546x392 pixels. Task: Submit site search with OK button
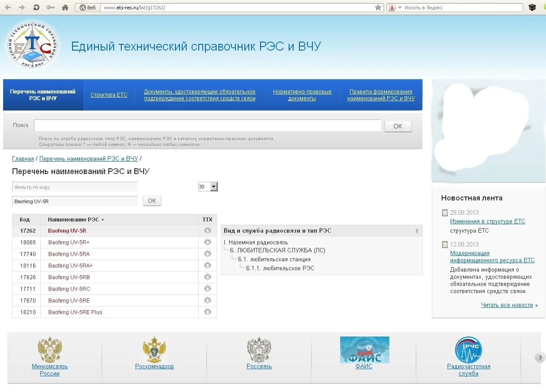[398, 126]
